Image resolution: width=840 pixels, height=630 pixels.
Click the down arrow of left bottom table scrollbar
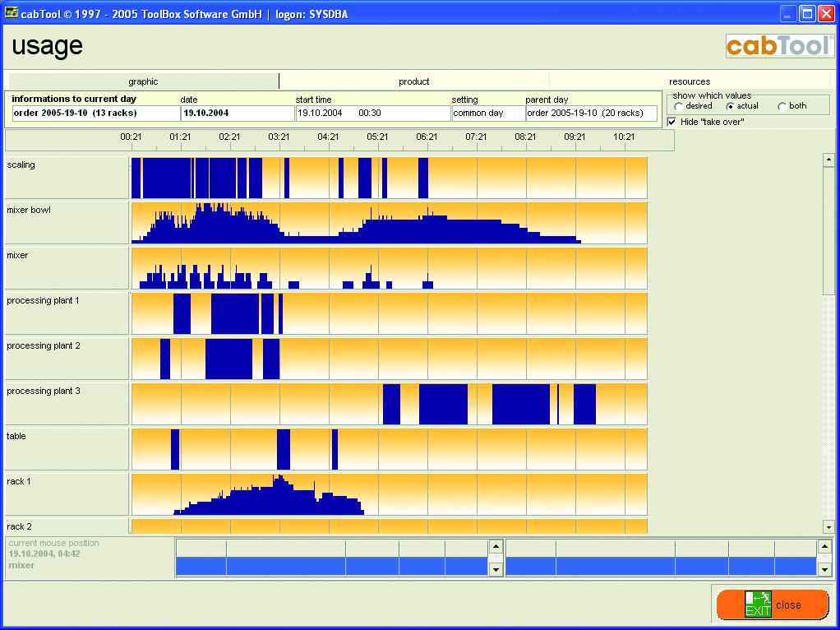496,569
